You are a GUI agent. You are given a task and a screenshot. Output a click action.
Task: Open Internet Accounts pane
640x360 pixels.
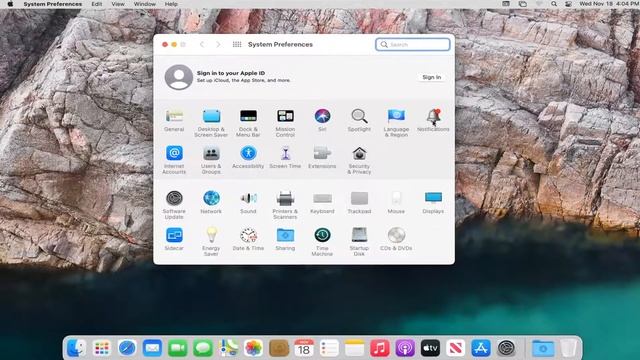tap(174, 160)
